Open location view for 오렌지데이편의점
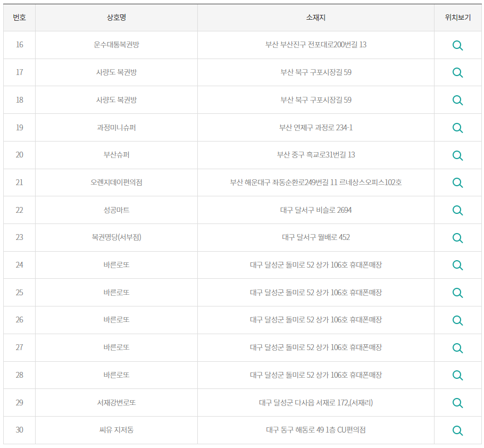Viewport: 484px width, 448px height. coord(457,183)
